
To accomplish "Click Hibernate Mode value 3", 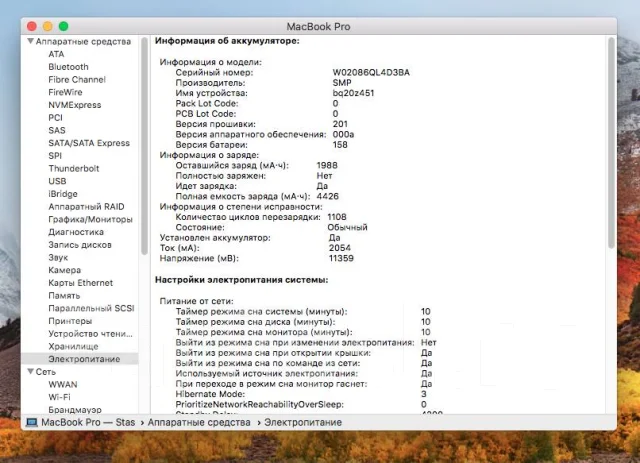I will tap(424, 394).
